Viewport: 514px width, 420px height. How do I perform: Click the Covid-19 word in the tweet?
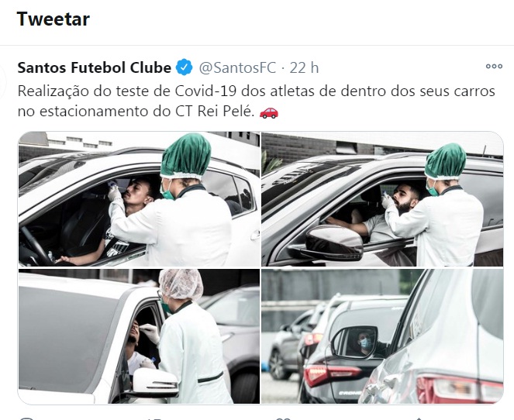205,91
